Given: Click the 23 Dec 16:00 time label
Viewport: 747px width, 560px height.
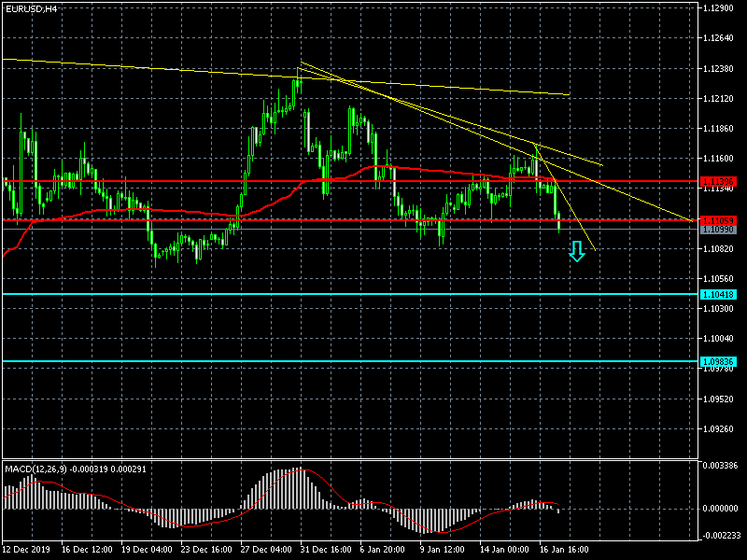Looking at the screenshot, I should tap(206, 549).
